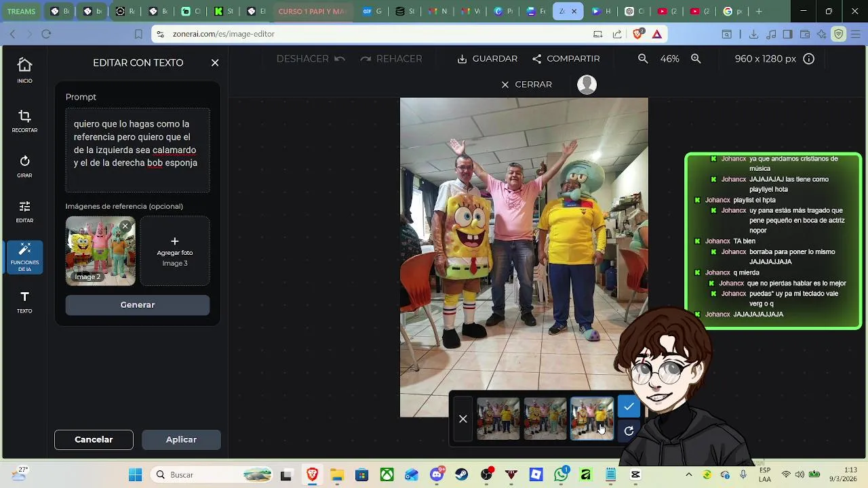Open Brave Rewards triangle icon
The height and width of the screenshot is (488, 868).
657,34
